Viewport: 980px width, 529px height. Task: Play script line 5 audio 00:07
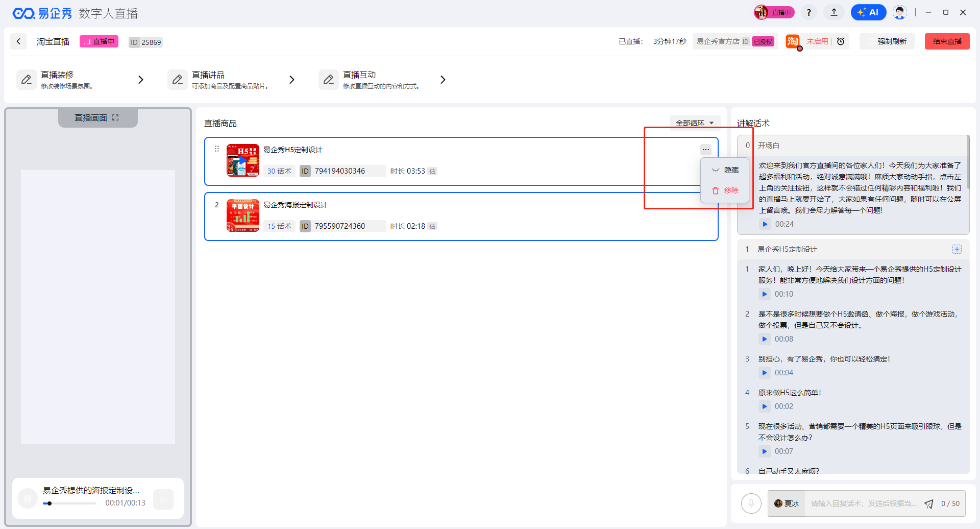pos(764,451)
